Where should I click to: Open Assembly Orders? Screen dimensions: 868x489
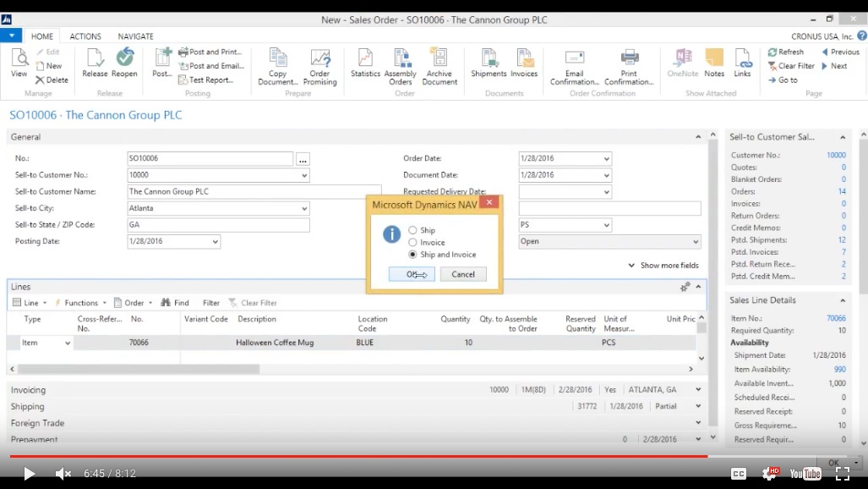401,67
